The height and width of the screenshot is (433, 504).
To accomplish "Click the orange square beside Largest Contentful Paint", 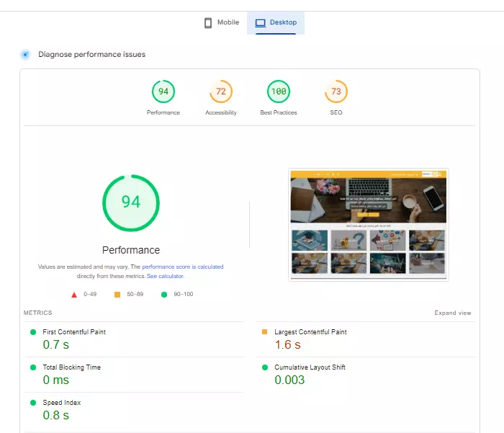I will [264, 331].
